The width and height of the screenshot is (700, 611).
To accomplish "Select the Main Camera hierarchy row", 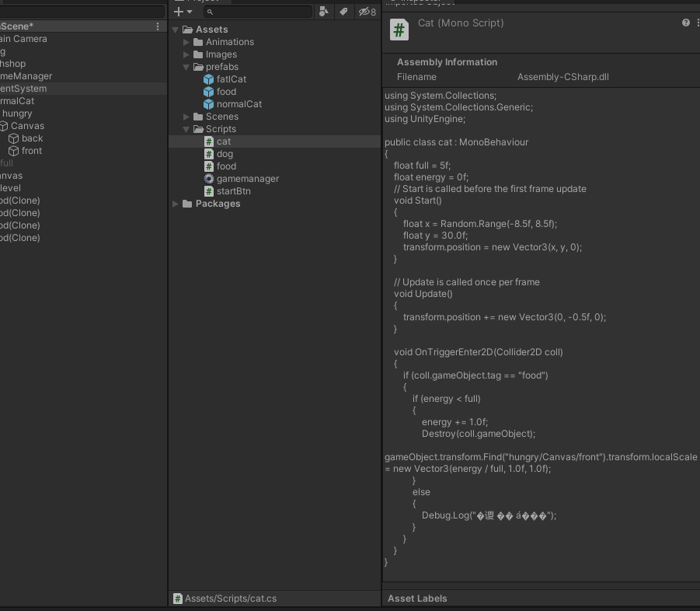I will click(83, 39).
